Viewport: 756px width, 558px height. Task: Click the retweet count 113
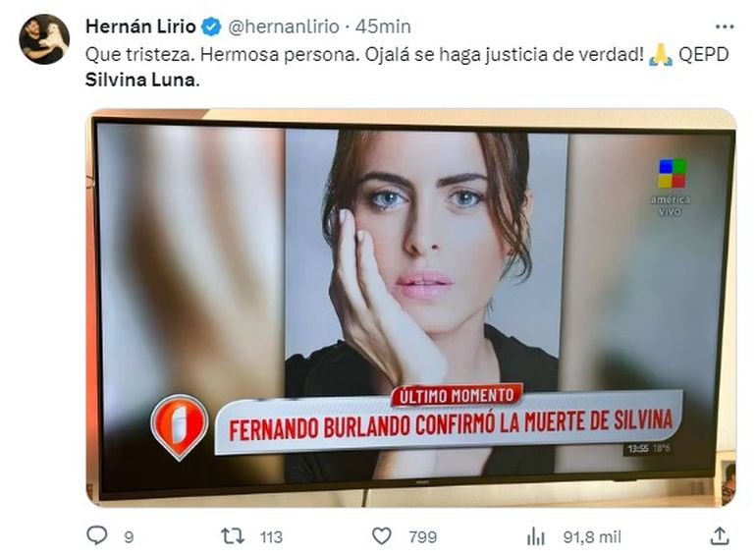coord(271,536)
